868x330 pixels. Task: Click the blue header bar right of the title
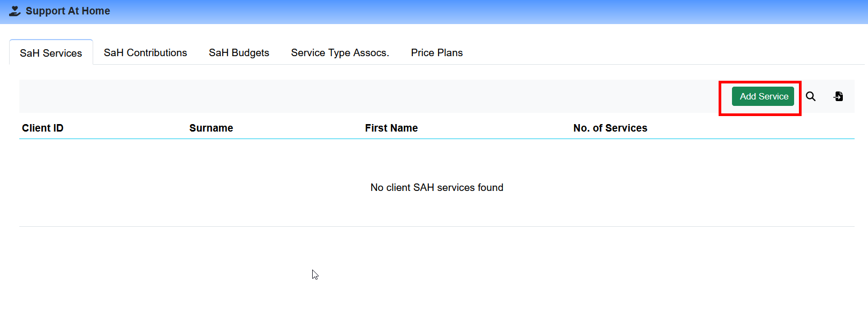482,11
